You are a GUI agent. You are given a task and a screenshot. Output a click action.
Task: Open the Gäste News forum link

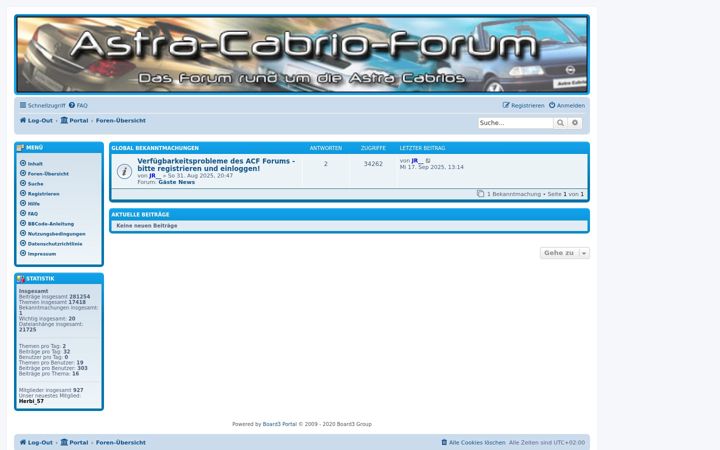[x=176, y=182]
